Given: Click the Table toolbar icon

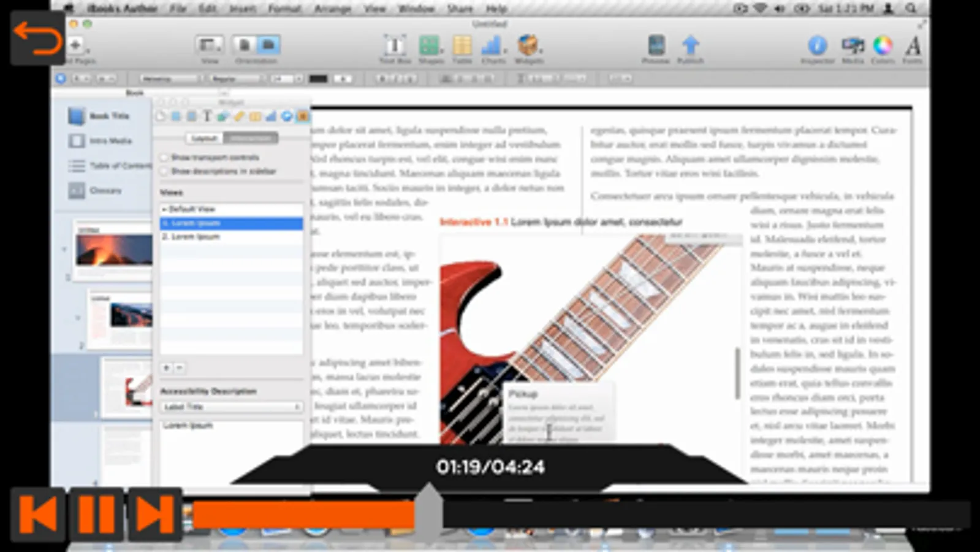Looking at the screenshot, I should [462, 45].
